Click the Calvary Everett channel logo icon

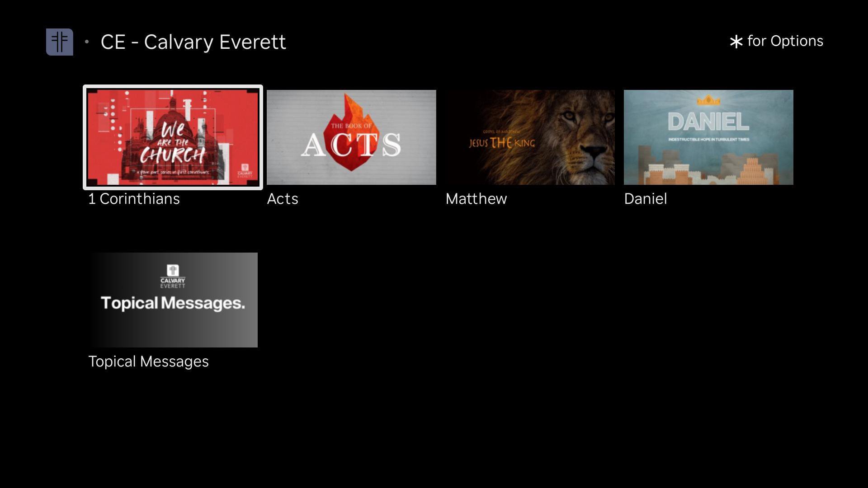point(60,42)
